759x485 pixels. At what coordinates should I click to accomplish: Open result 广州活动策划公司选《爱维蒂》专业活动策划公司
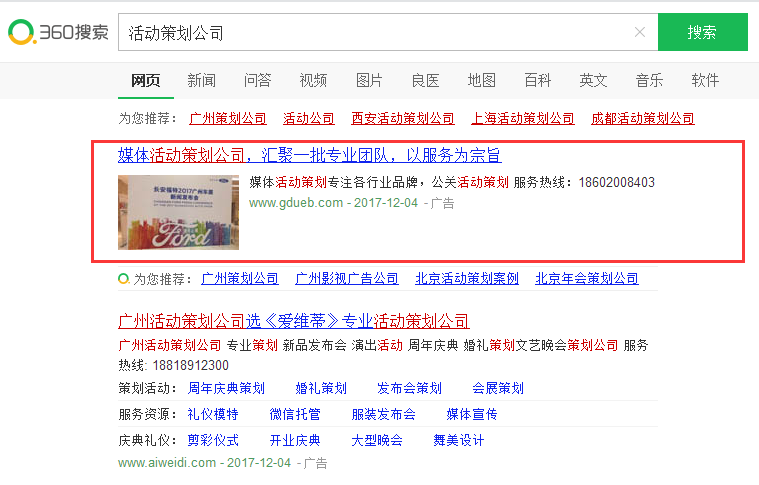coord(294,321)
